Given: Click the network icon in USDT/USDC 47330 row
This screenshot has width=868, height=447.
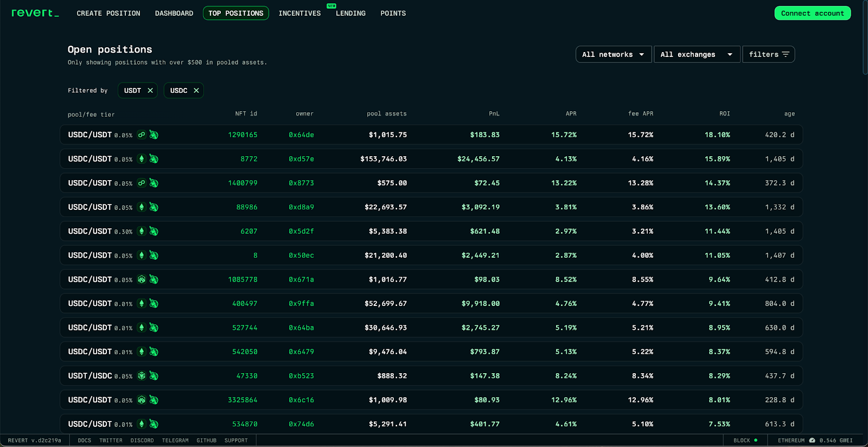Looking at the screenshot, I should pos(142,376).
